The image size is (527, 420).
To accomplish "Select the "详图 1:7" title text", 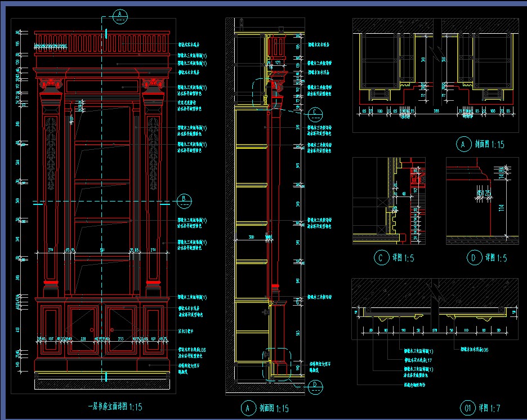I will (x=489, y=408).
